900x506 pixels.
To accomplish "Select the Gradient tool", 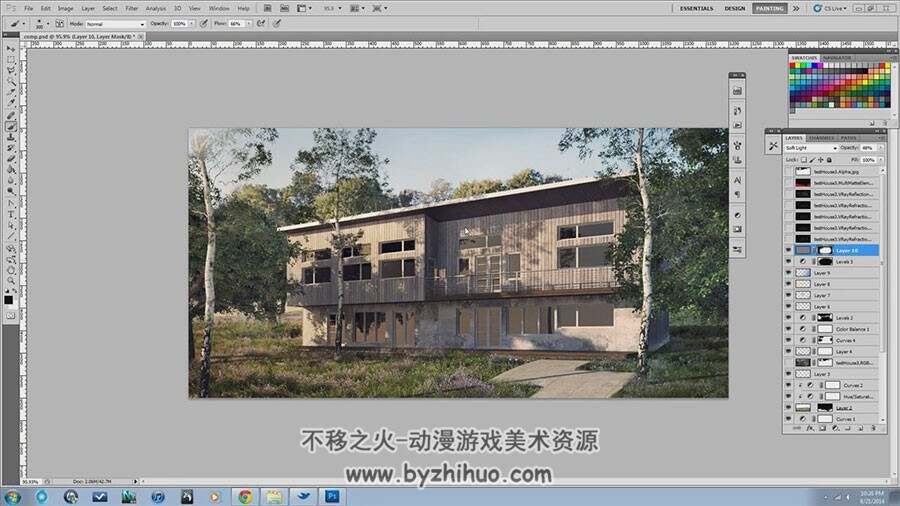I will point(10,170).
